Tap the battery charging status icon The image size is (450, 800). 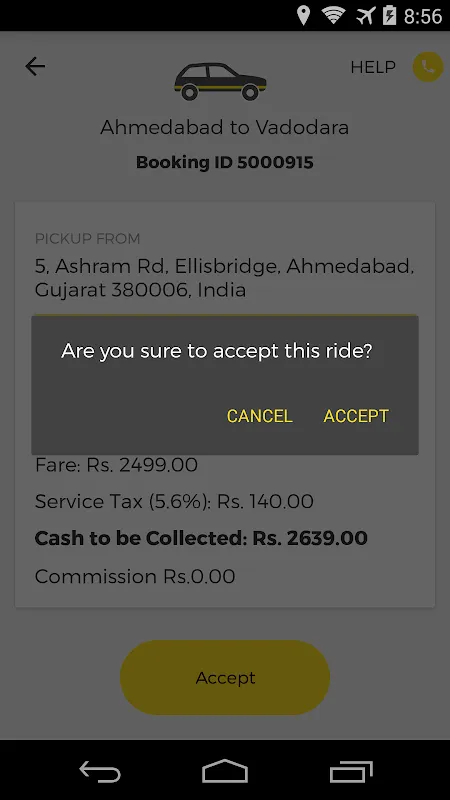coord(389,15)
